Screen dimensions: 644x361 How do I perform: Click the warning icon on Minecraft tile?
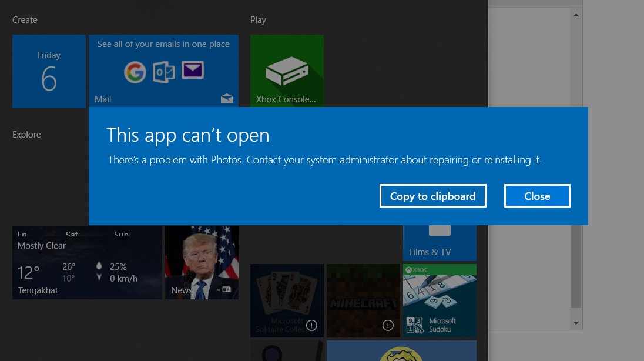coord(388,325)
